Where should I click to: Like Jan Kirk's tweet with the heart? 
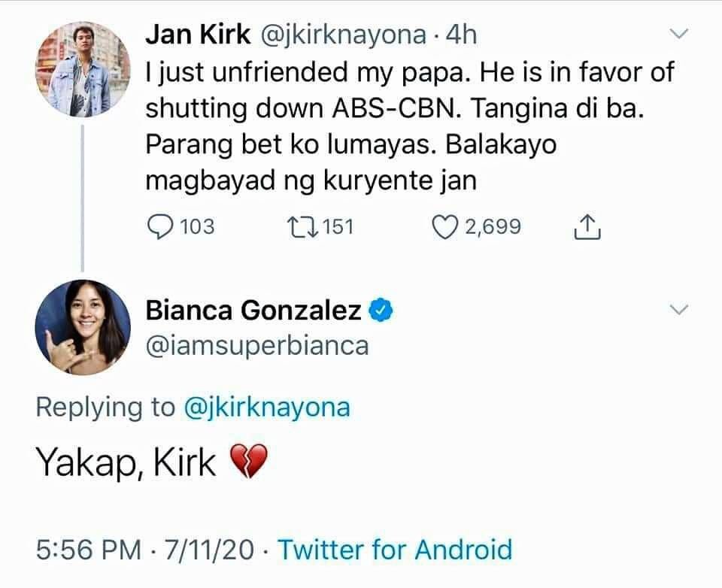tap(445, 226)
